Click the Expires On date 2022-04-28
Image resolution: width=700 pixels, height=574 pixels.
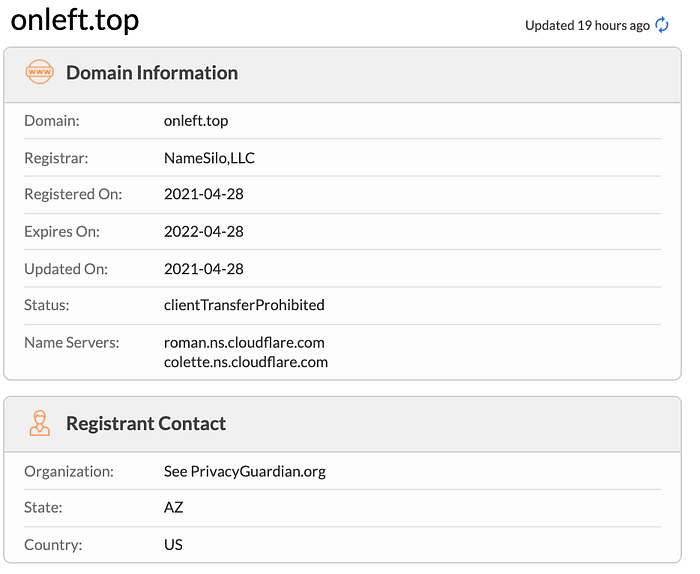(204, 231)
